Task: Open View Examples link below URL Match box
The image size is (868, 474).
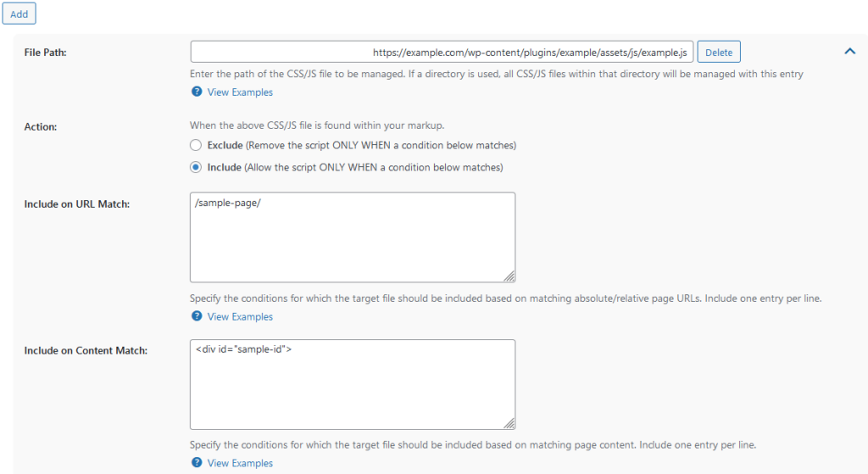Action: point(240,316)
